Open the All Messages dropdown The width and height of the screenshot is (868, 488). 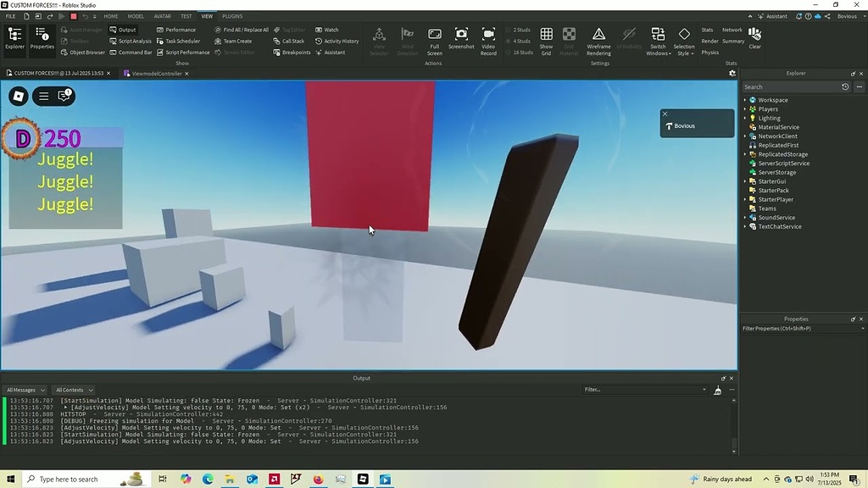click(x=24, y=390)
